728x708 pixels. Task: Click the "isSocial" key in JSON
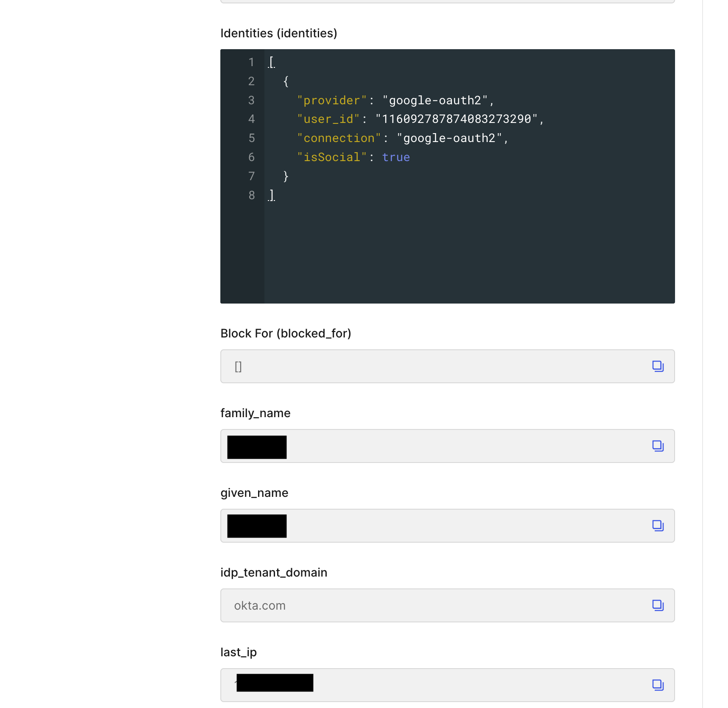[332, 157]
